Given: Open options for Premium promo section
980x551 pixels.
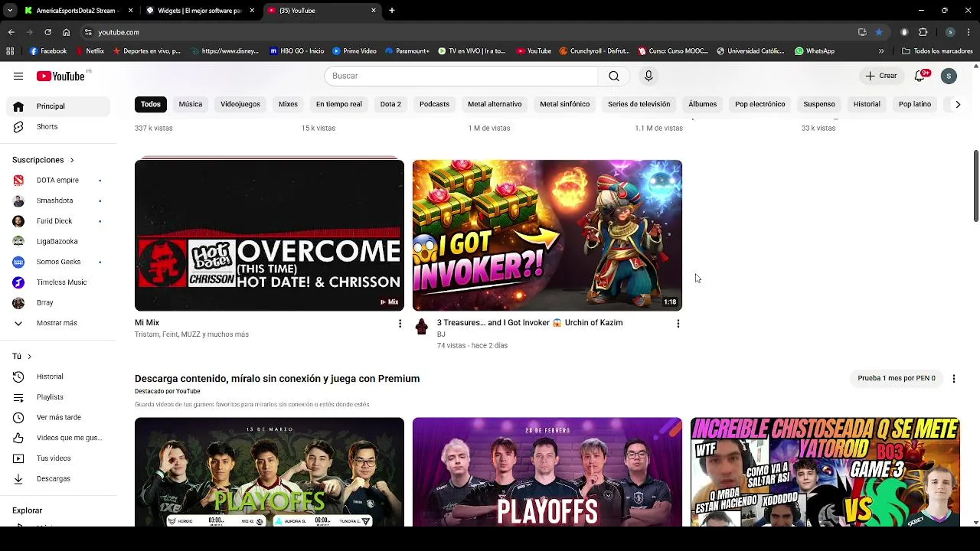Looking at the screenshot, I should [x=953, y=378].
